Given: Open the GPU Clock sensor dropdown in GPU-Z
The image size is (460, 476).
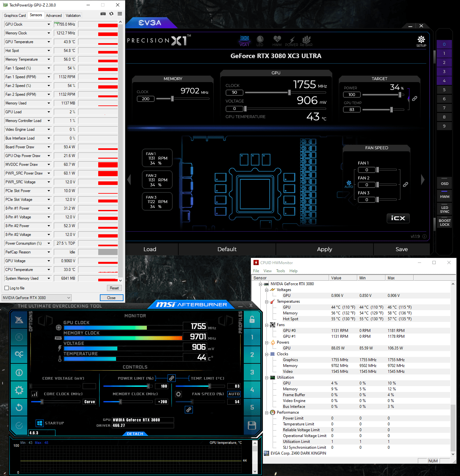Looking at the screenshot, I should click(x=49, y=24).
